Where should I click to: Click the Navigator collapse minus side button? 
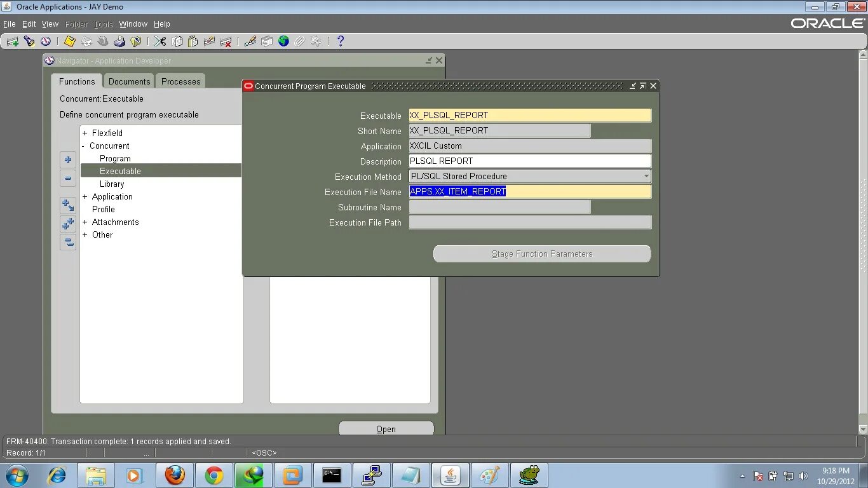point(68,179)
